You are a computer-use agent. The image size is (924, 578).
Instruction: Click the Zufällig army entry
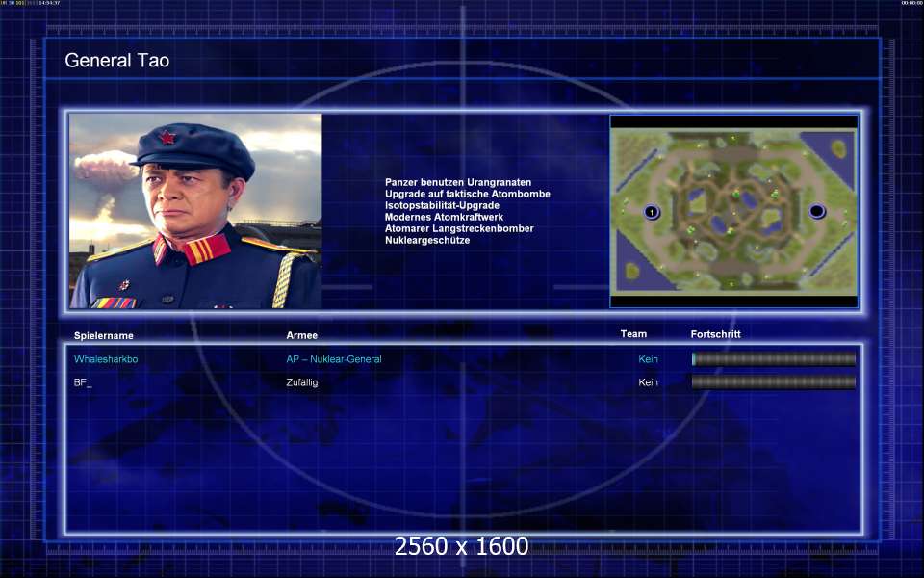[302, 382]
